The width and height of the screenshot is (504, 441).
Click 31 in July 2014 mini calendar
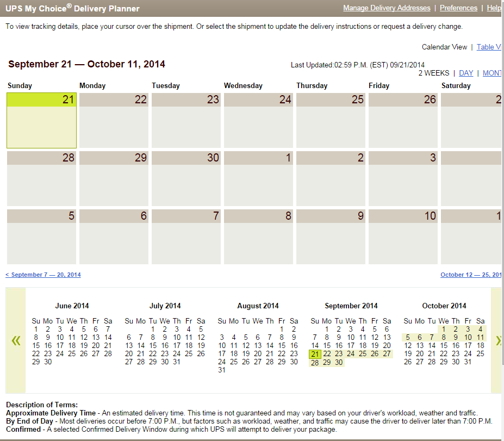click(177, 362)
